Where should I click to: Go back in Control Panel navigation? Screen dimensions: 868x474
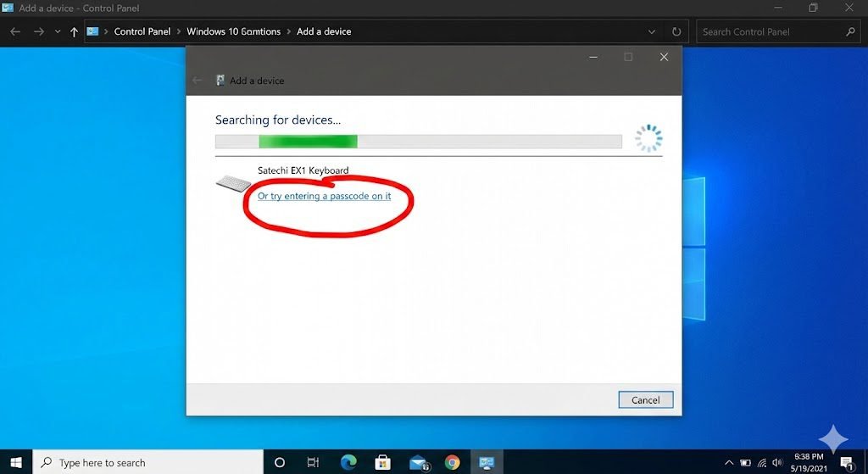click(15, 31)
